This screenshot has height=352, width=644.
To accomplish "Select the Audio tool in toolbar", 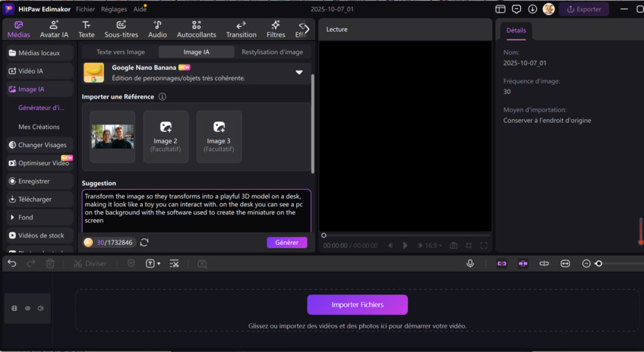I will tap(157, 29).
